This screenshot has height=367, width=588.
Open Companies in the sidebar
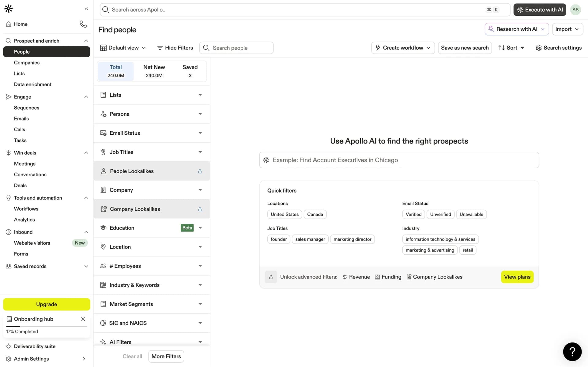pos(27,62)
